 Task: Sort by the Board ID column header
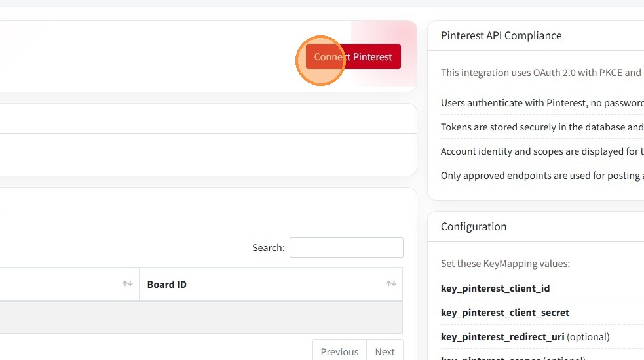pos(167,284)
